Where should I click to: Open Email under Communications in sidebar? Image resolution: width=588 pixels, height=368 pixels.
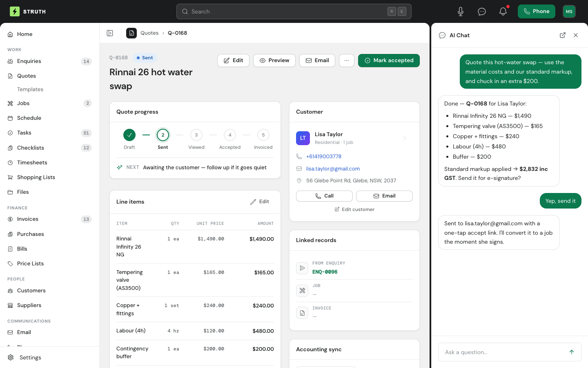tap(49, 332)
